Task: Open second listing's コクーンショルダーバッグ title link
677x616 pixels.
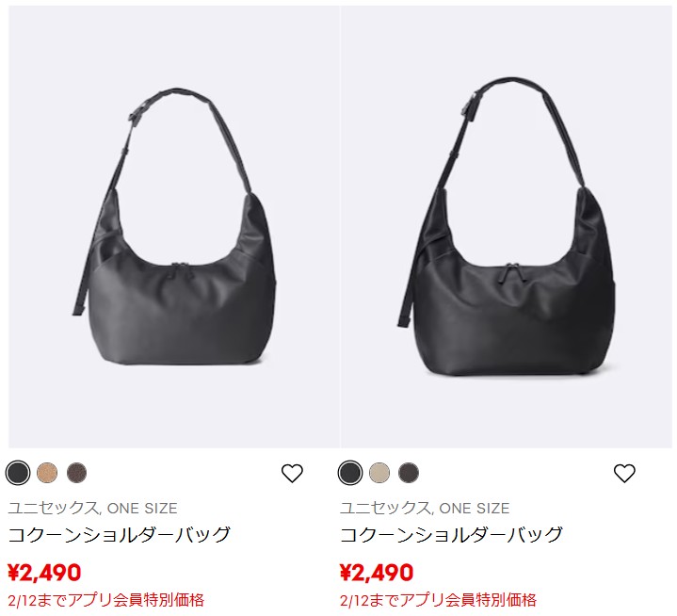Action: (x=451, y=535)
